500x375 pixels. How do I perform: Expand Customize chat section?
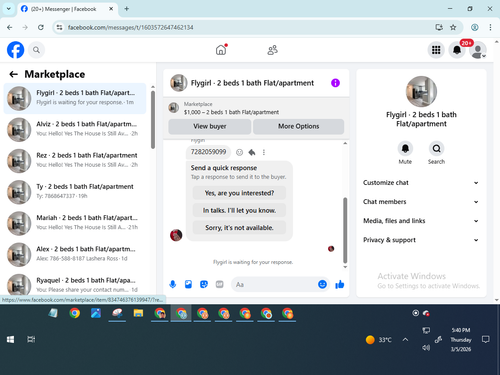click(x=421, y=183)
